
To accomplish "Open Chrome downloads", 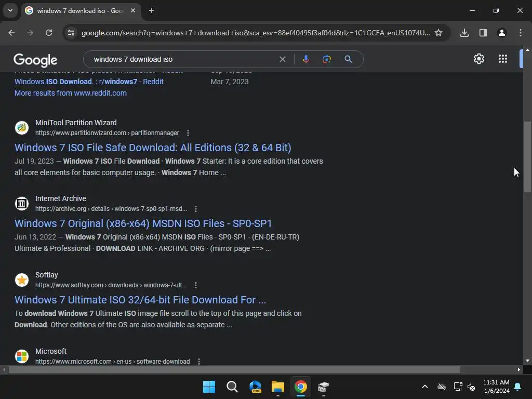I will click(x=464, y=33).
